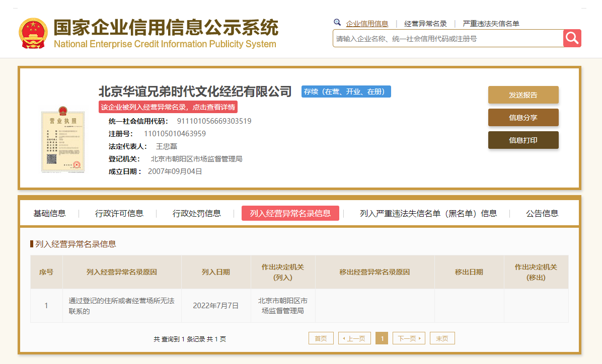This screenshot has height=364, width=602.
Task: Switch to the 行政处罚信息 tab
Action: (197, 213)
